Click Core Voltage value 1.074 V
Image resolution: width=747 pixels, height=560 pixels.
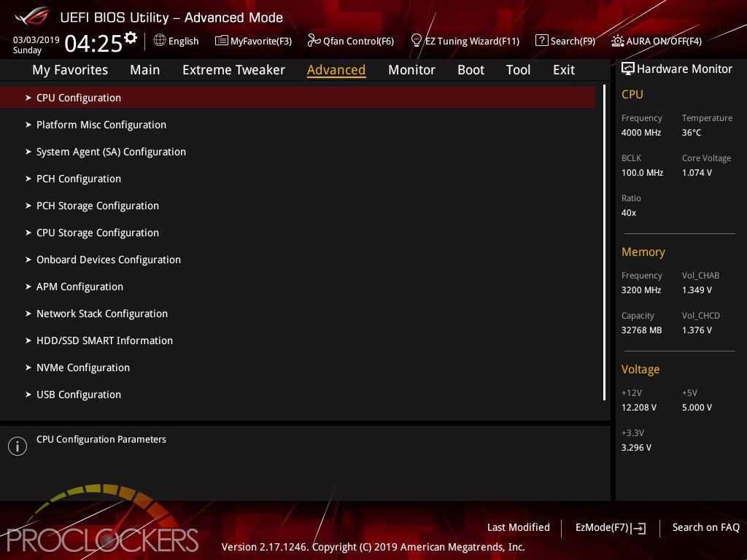pos(697,173)
